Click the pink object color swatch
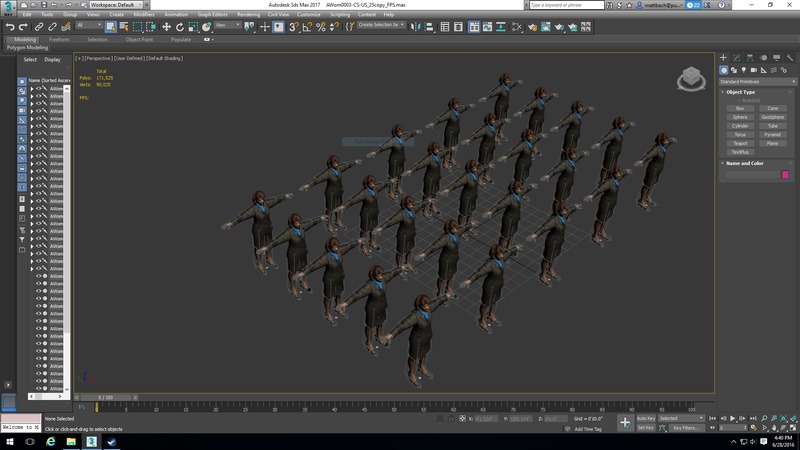The width and height of the screenshot is (800, 450). (786, 174)
